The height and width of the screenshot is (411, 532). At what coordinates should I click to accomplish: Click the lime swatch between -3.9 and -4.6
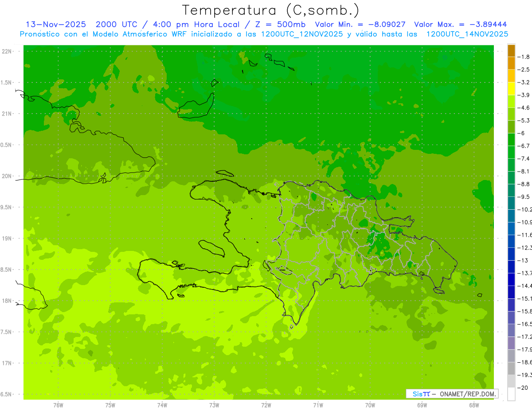(x=511, y=102)
